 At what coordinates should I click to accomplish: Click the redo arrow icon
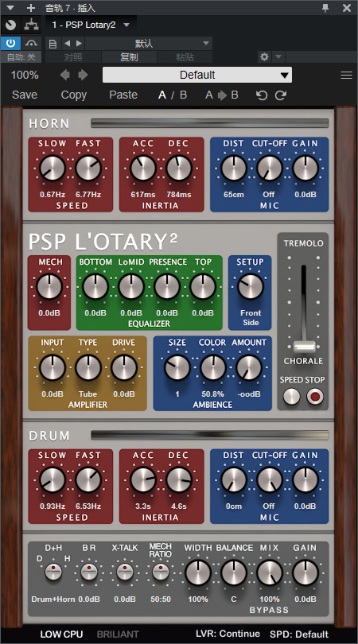tap(281, 95)
